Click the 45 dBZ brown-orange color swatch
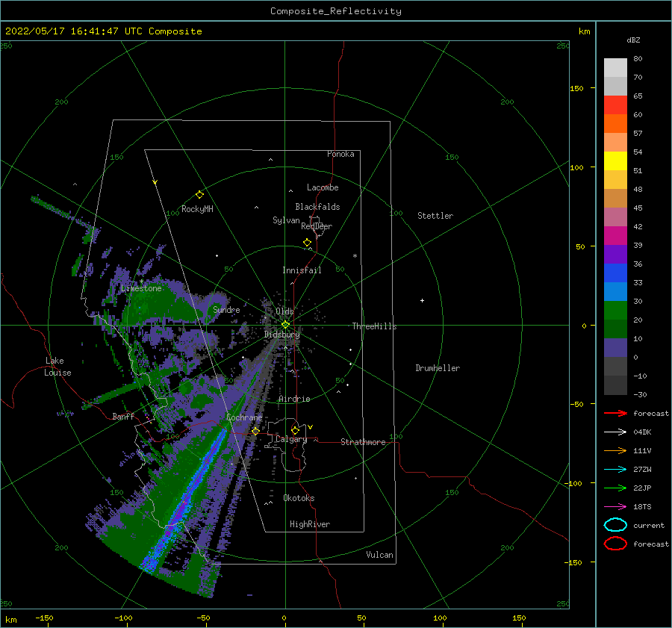This screenshot has width=672, height=628. coord(615,199)
